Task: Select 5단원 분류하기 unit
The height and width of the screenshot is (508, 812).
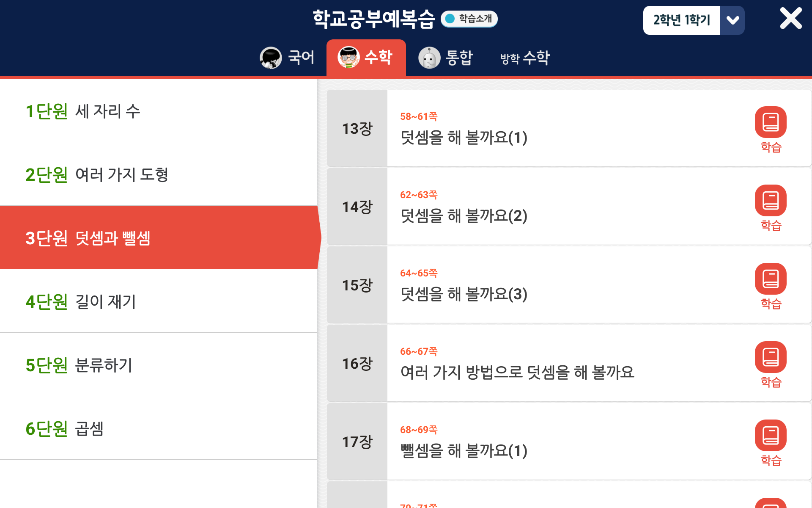Action: tap(159, 364)
